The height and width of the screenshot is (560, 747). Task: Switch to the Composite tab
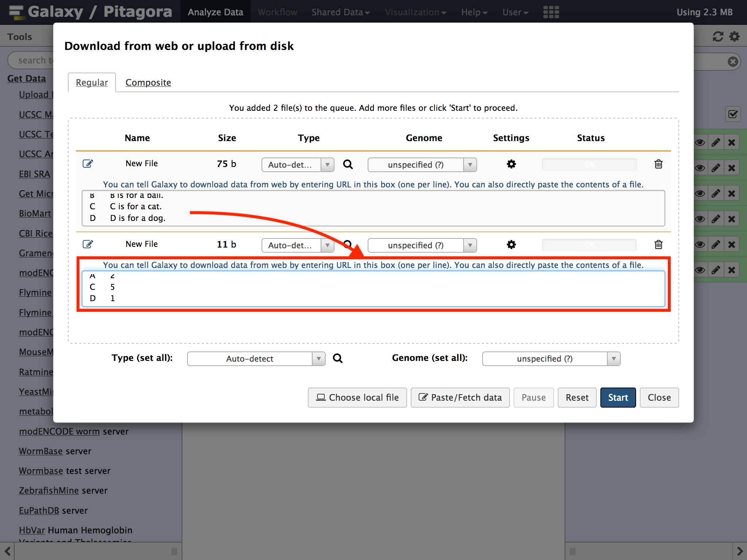pyautogui.click(x=148, y=82)
